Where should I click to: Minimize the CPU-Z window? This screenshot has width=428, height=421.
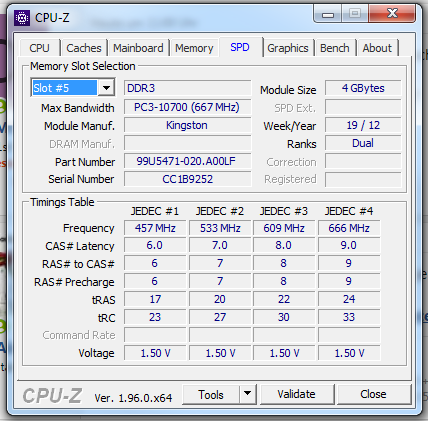coord(328,14)
